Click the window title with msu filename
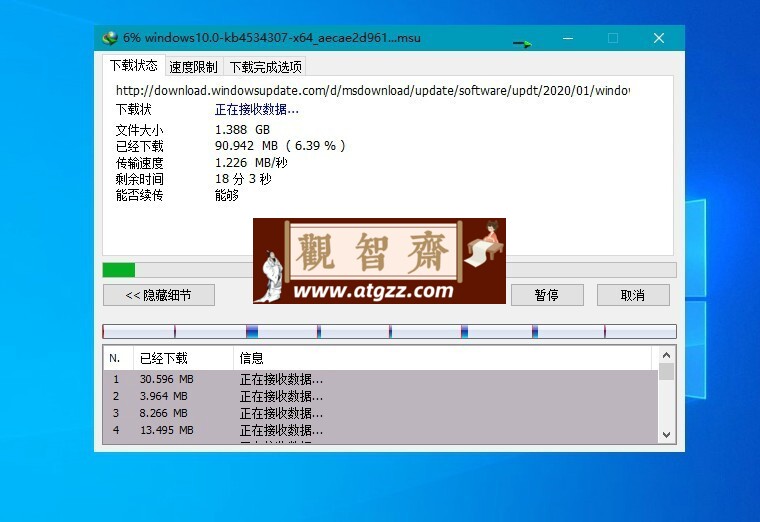Viewport: 760px width, 522px height. pos(271,38)
